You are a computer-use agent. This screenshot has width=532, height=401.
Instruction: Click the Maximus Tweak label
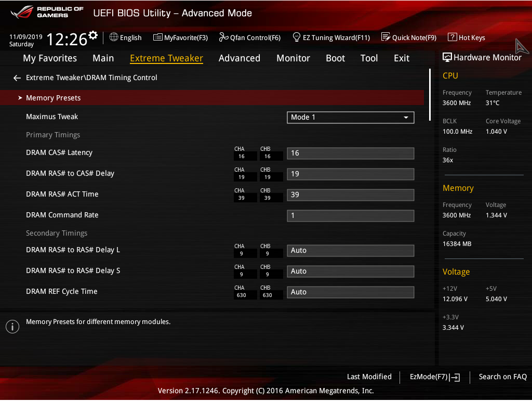[52, 117]
